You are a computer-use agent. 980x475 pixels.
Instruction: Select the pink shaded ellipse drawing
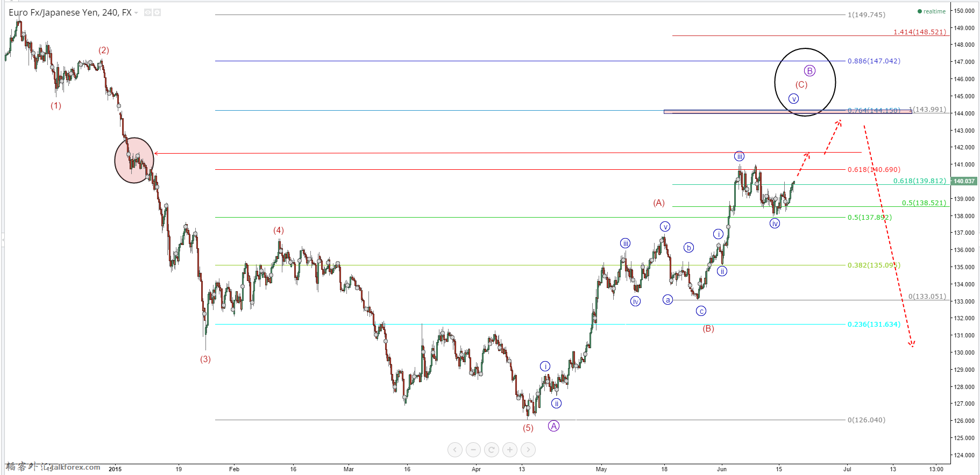134,160
